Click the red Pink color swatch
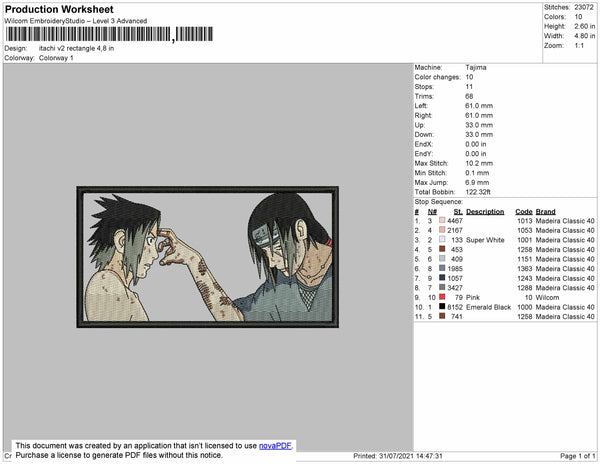This screenshot has width=600, height=464. pos(442,297)
